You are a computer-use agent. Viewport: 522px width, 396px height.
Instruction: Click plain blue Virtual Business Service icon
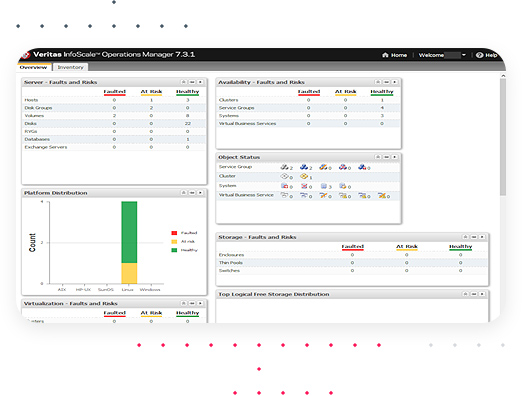[304, 195]
